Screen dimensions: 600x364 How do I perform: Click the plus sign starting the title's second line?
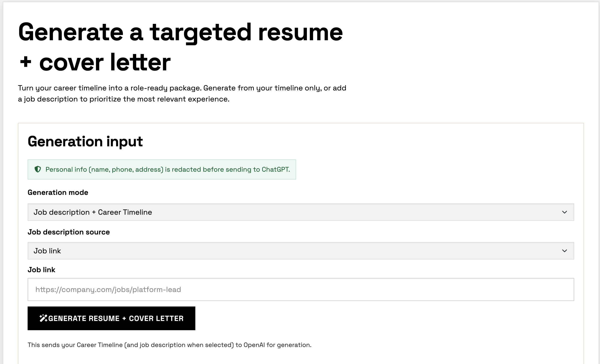pyautogui.click(x=26, y=62)
